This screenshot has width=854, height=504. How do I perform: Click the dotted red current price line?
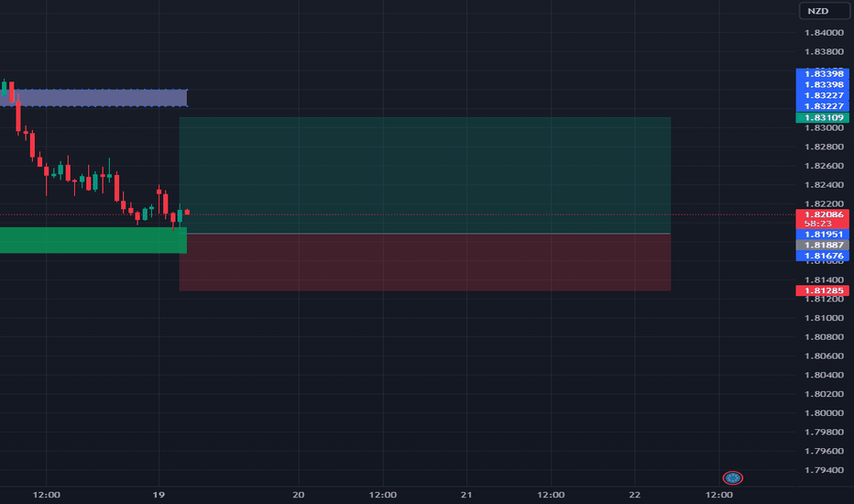[x=398, y=214]
